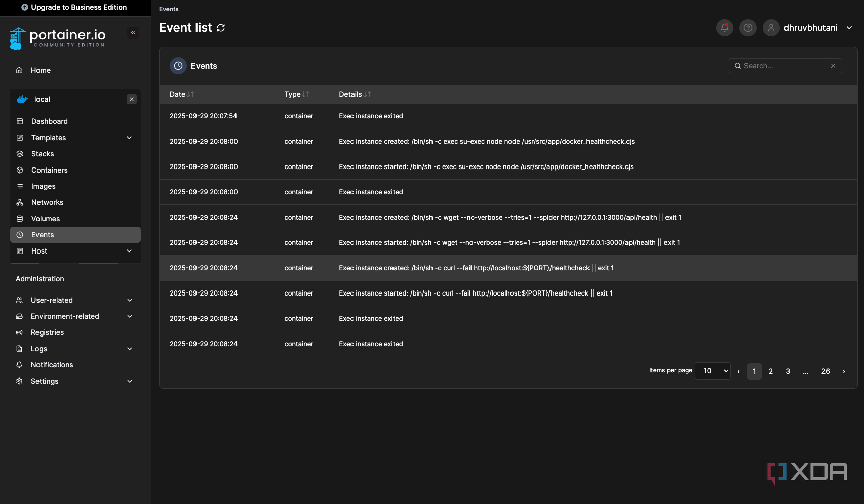Open the Notifications admin page
This screenshot has width=864, height=504.
pos(75,365)
